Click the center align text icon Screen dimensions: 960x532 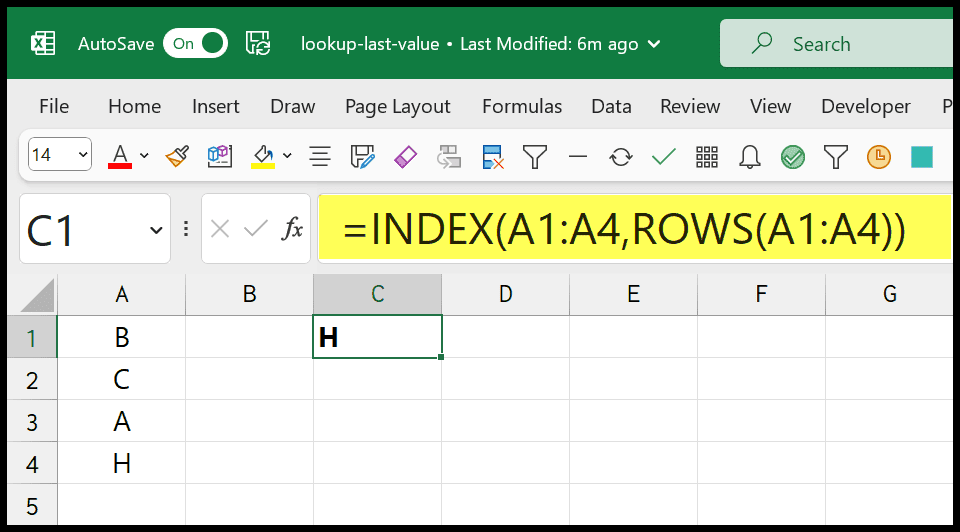[x=320, y=157]
